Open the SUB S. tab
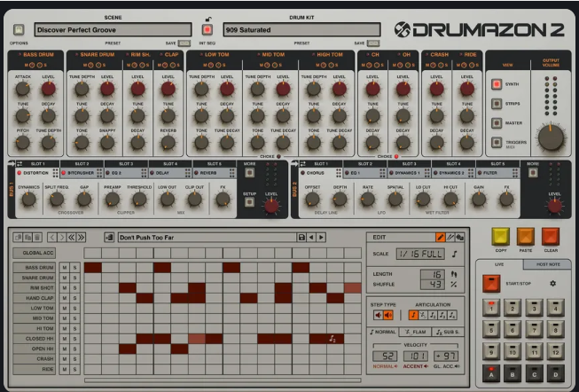The width and height of the screenshot is (579, 392). (x=448, y=332)
